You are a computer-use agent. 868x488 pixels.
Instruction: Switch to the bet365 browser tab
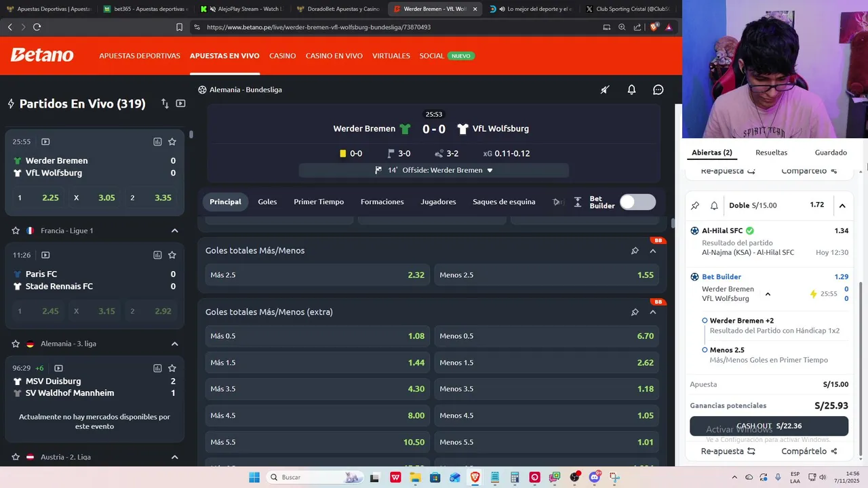point(144,9)
